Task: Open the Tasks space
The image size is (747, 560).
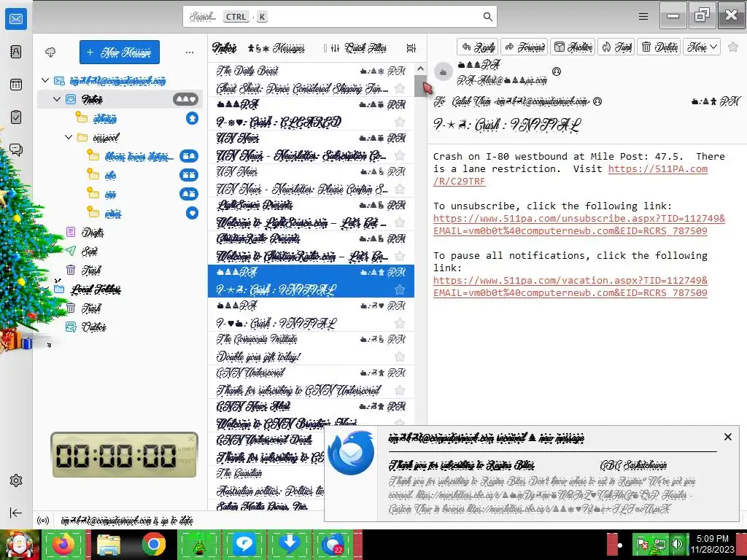Action: (16, 117)
